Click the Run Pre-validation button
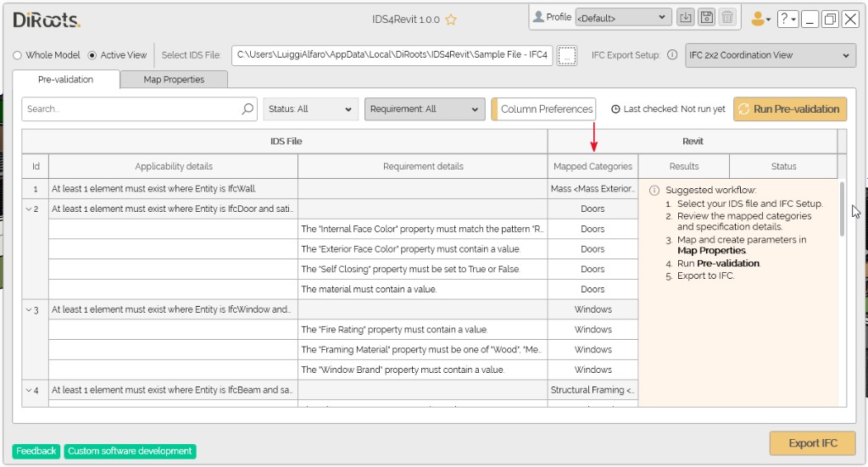The image size is (868, 467). tap(790, 109)
